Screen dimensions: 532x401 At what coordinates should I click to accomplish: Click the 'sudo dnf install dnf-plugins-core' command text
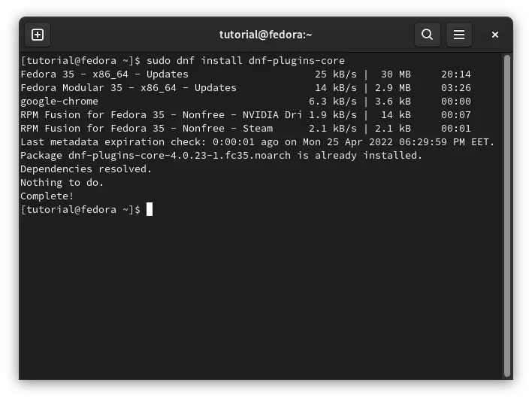tap(246, 61)
